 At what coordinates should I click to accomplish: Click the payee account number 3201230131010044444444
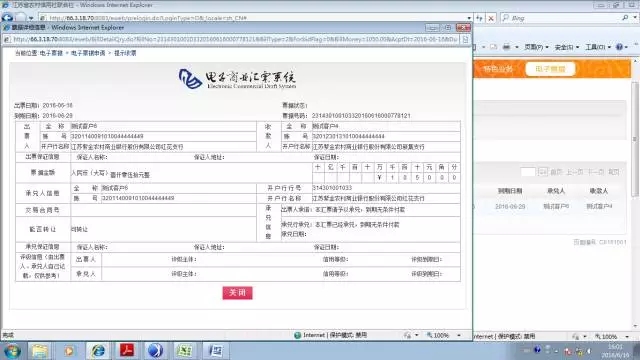click(349, 136)
